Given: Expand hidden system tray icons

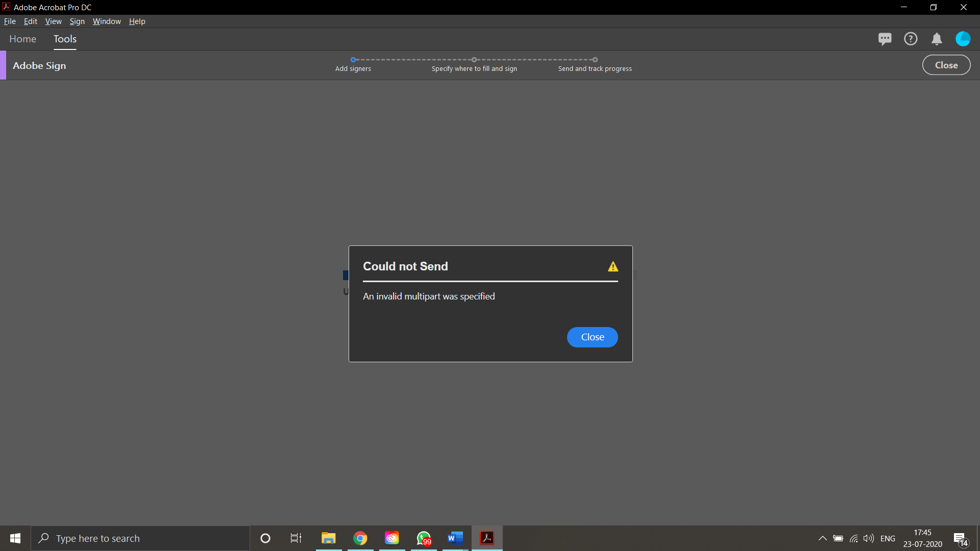Looking at the screenshot, I should click(822, 538).
